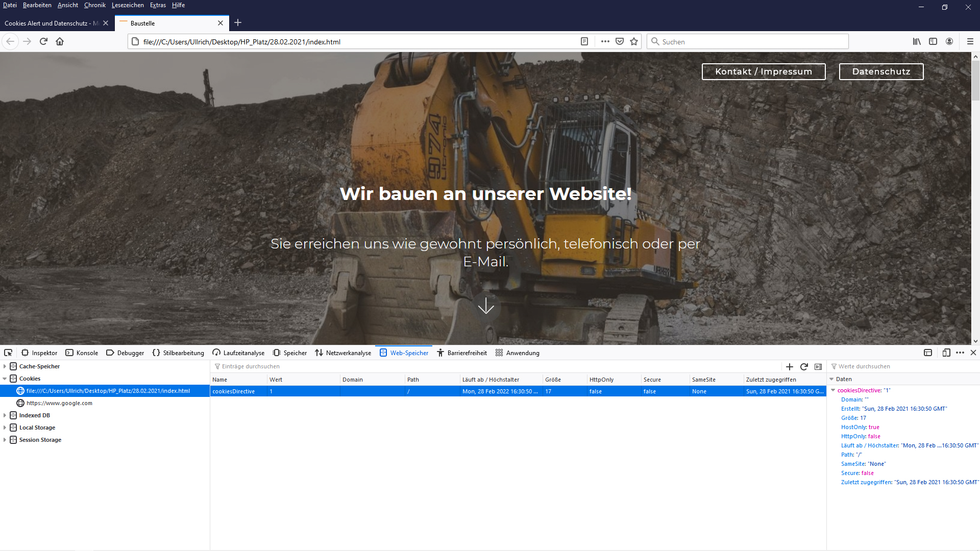980x551 pixels.
Task: Collapse the Cookies tree node
Action: coord(5,379)
